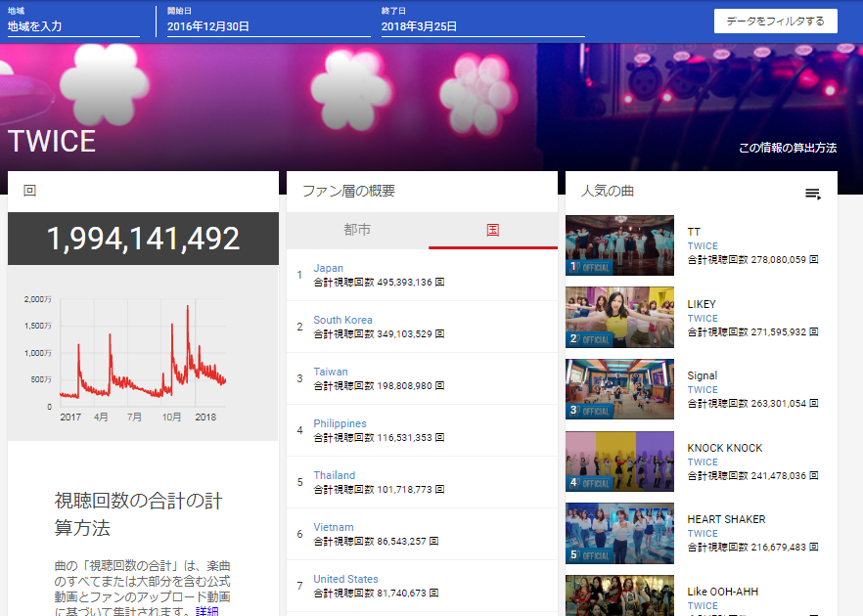863x616 pixels.
Task: Click the ファン層の概要 heading
Action: [349, 191]
